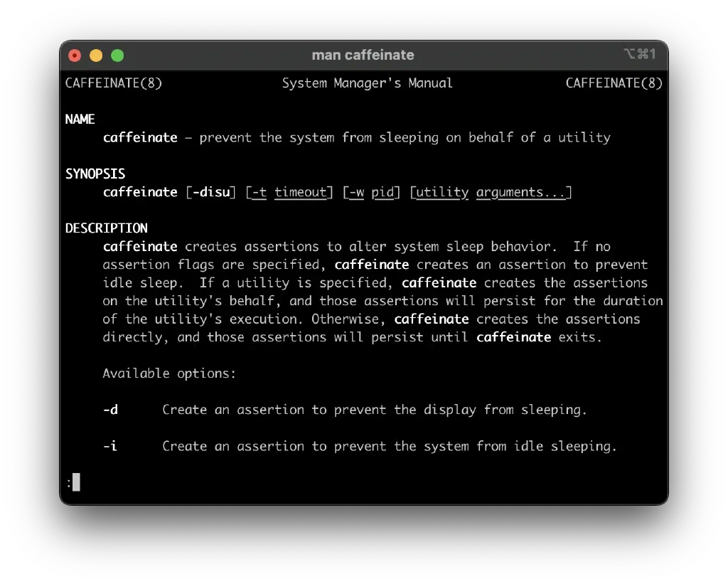Viewport: 728px width, 584px height.
Task: Click the NAME section heading
Action: pyautogui.click(x=80, y=120)
